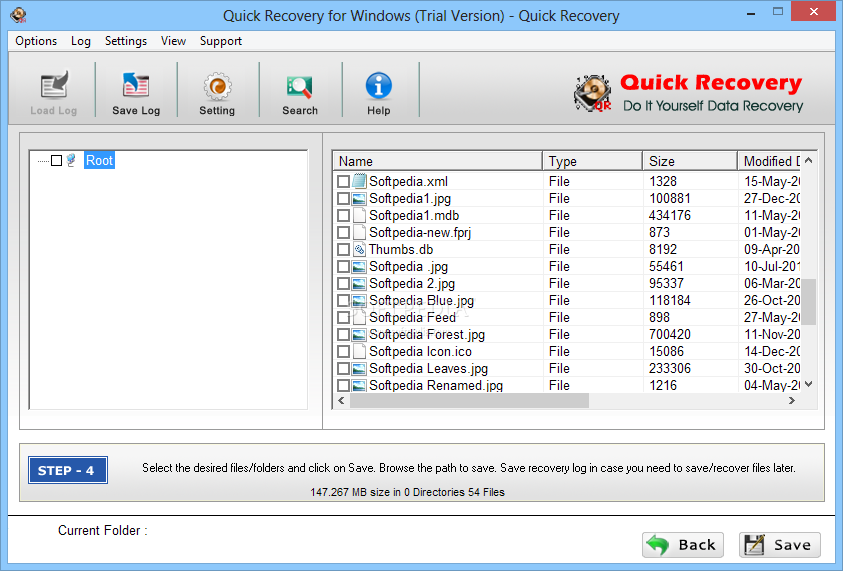Viewport: 843px width, 571px height.
Task: Open the View menu
Action: point(173,41)
